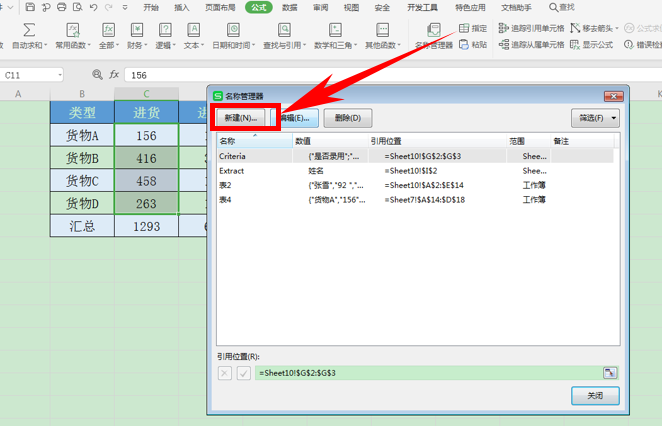This screenshot has width=664, height=426.
Task: Click the 其他函数 other functions icon
Action: (382, 30)
